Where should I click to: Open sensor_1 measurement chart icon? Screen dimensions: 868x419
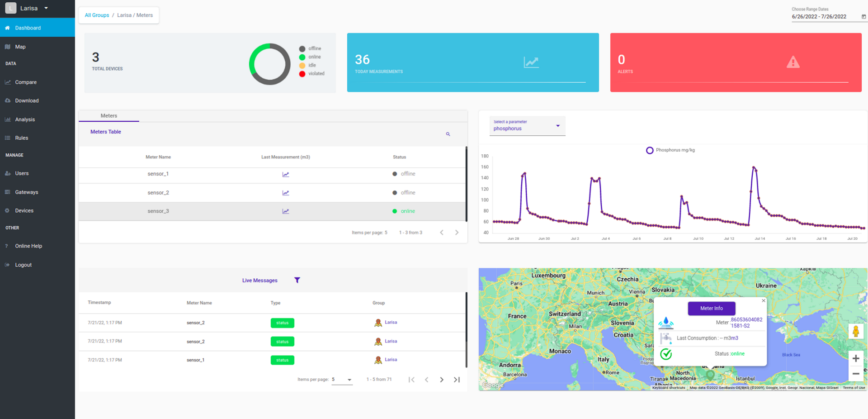[x=286, y=174]
